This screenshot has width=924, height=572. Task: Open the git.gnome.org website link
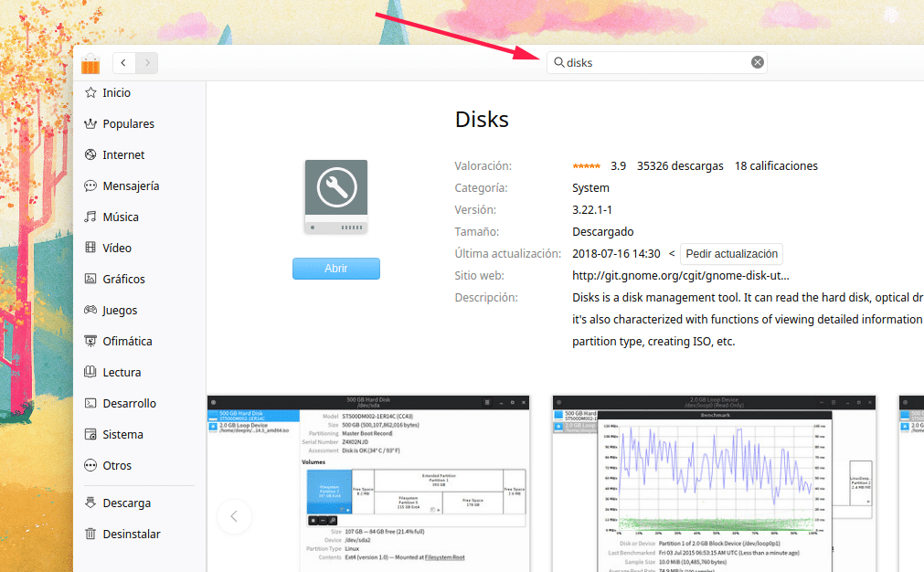pos(681,276)
